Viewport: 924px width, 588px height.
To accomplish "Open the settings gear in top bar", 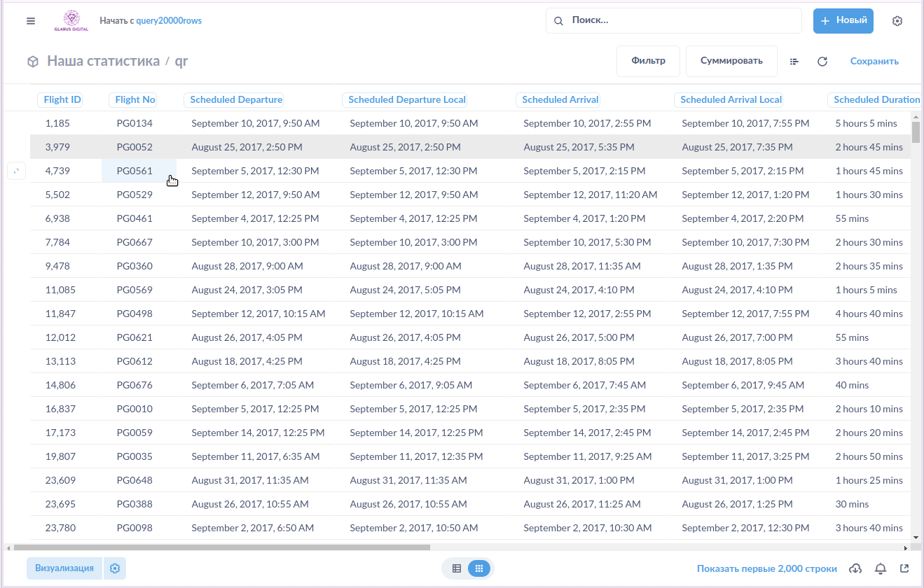I will point(897,21).
